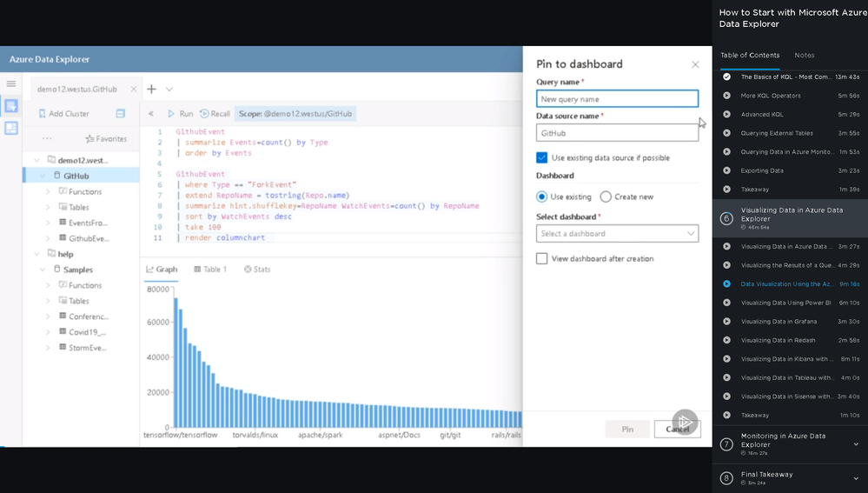Expand Tables under GitHub database

[48, 207]
